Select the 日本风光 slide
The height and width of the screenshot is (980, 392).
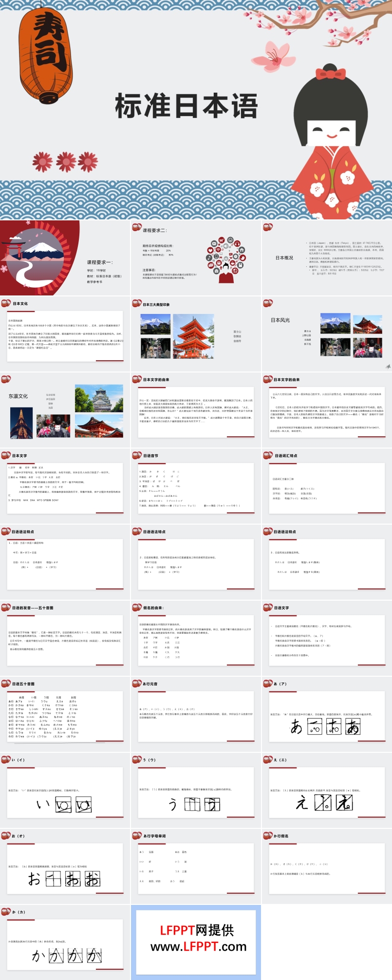point(327,334)
